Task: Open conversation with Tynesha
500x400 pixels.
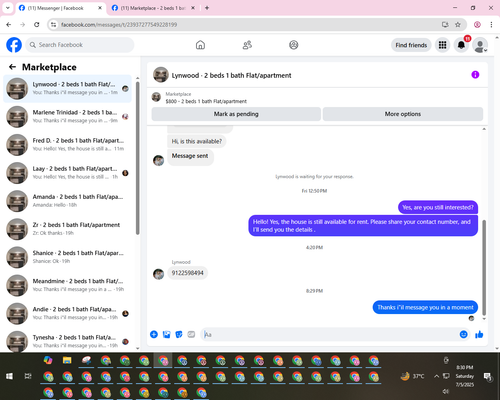Action: [x=67, y=341]
